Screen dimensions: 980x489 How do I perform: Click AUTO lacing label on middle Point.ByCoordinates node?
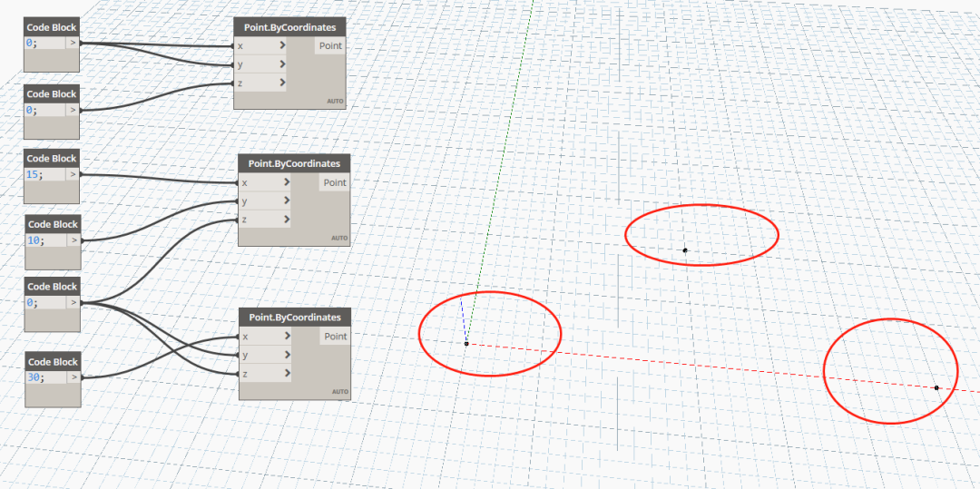[339, 238]
